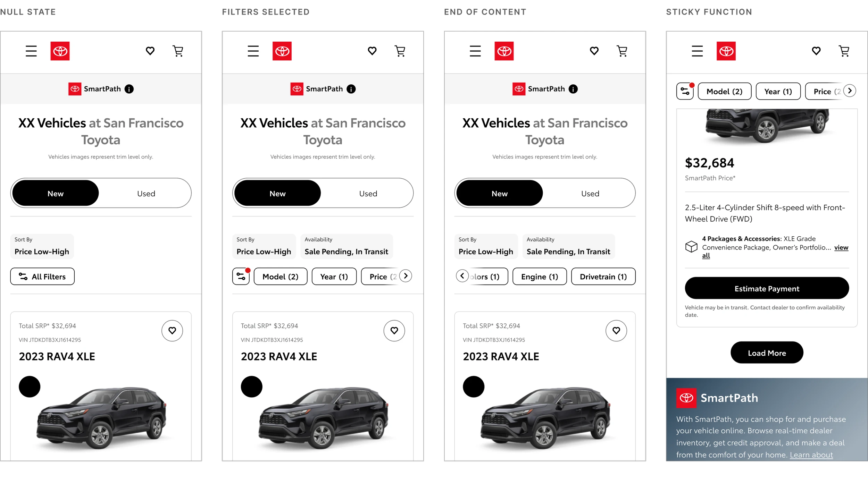This screenshot has height=484, width=868.
Task: Switch to Used in Null State toggle
Action: [146, 193]
